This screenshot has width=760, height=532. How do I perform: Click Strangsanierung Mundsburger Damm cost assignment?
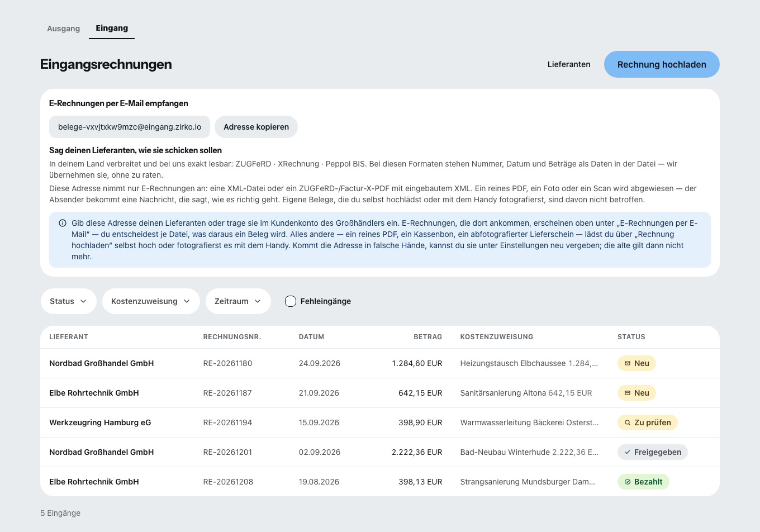[528, 482]
